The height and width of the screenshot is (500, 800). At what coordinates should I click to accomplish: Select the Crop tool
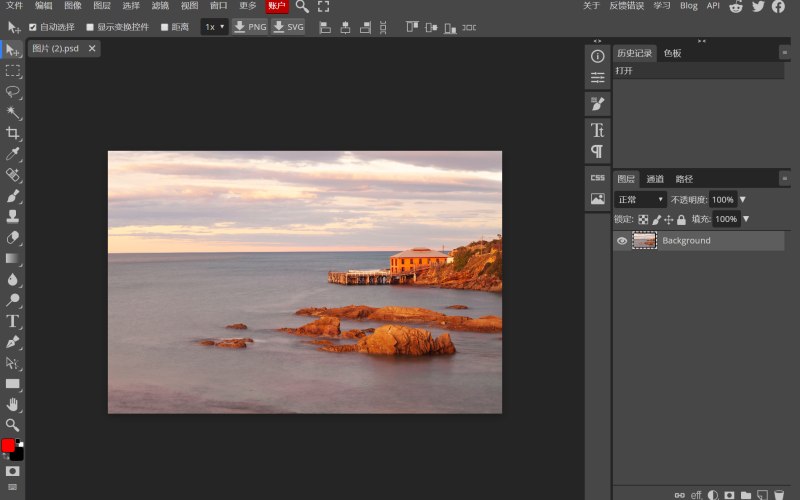(12, 133)
